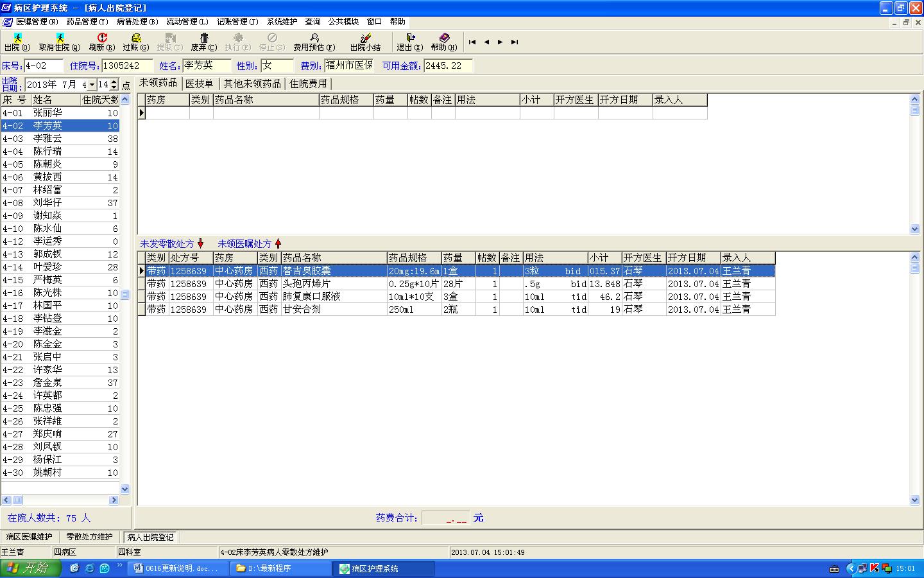924x578 pixels.
Task: Click the 出院 discharge toolbar icon
Action: click(x=17, y=42)
